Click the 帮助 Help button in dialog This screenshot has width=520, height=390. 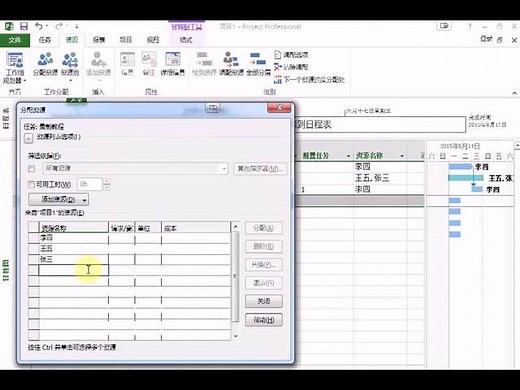click(264, 320)
